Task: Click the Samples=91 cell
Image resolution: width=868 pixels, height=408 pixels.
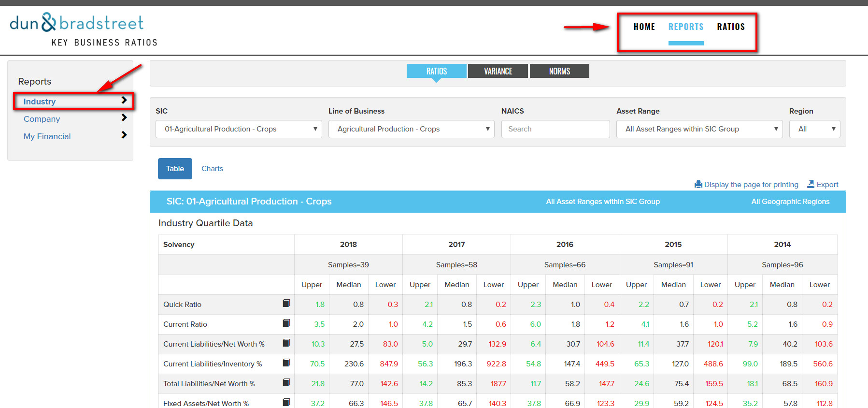Action: 673,265
